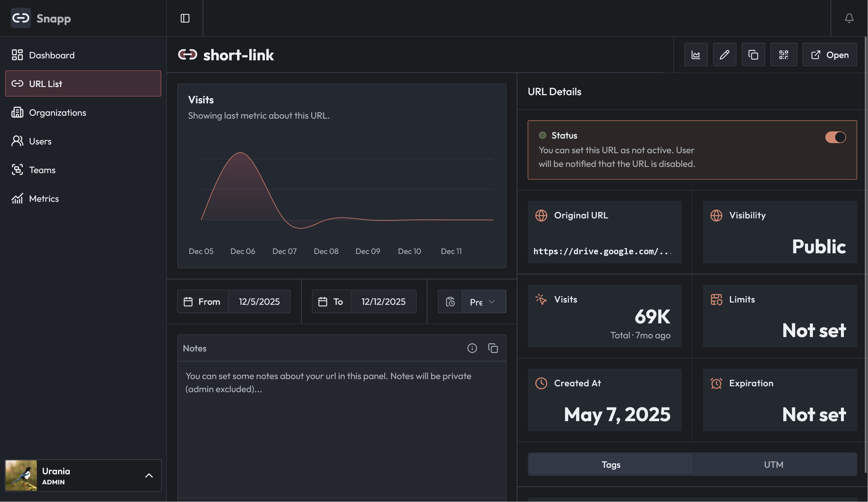The width and height of the screenshot is (868, 502).
Task: Open the From date picker
Action: pyautogui.click(x=234, y=302)
